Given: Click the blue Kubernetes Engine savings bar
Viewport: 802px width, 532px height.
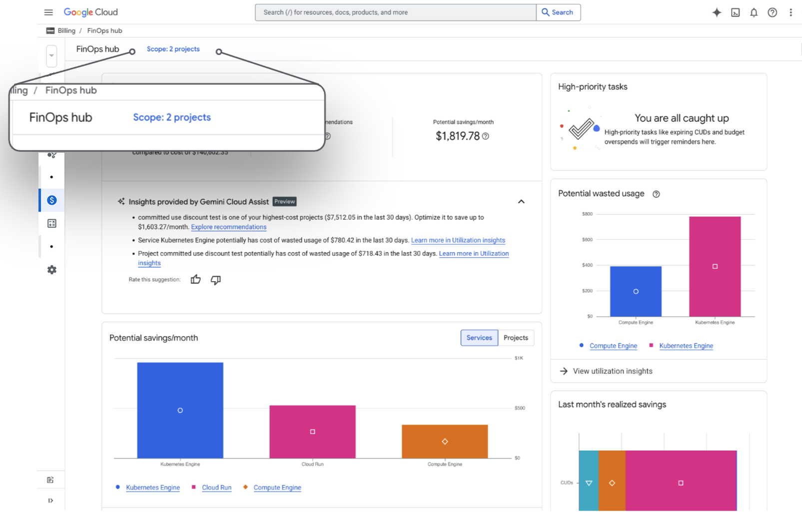Looking at the screenshot, I should tap(180, 410).
